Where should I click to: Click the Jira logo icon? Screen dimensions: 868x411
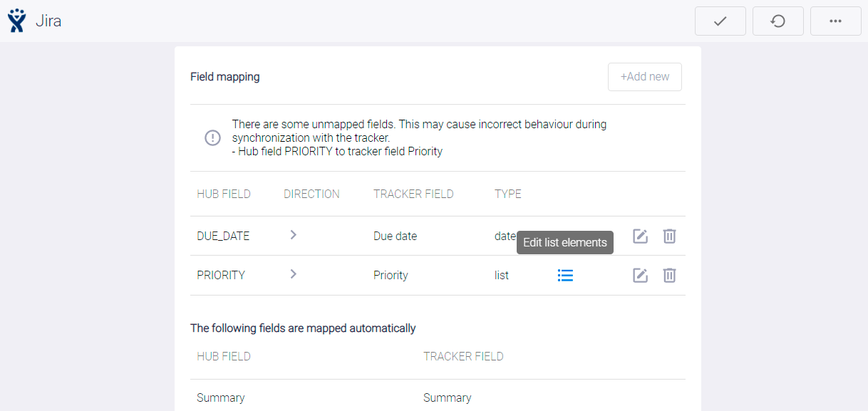16,21
